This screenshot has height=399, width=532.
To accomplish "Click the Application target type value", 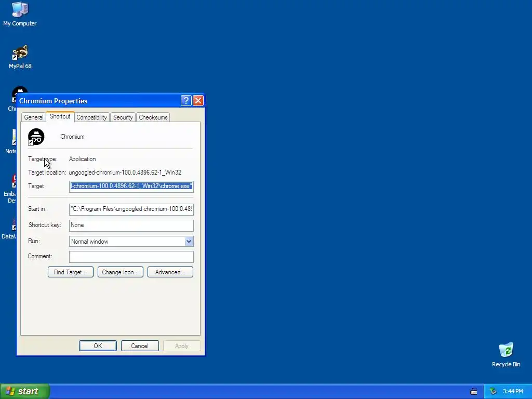I will [83, 159].
